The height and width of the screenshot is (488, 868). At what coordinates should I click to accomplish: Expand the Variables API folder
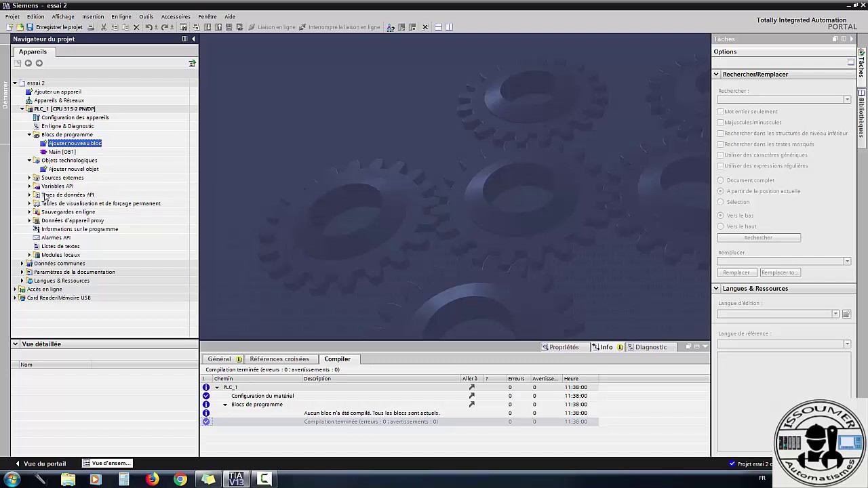(30, 186)
